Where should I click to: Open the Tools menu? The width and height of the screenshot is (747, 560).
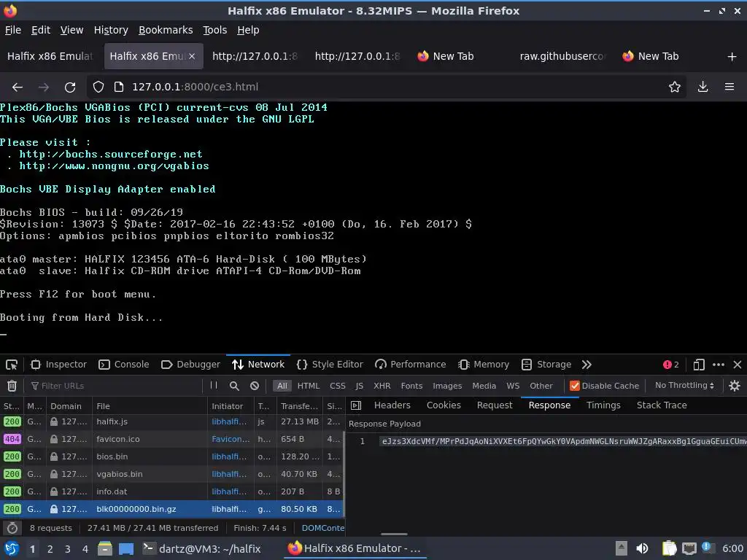click(x=215, y=30)
